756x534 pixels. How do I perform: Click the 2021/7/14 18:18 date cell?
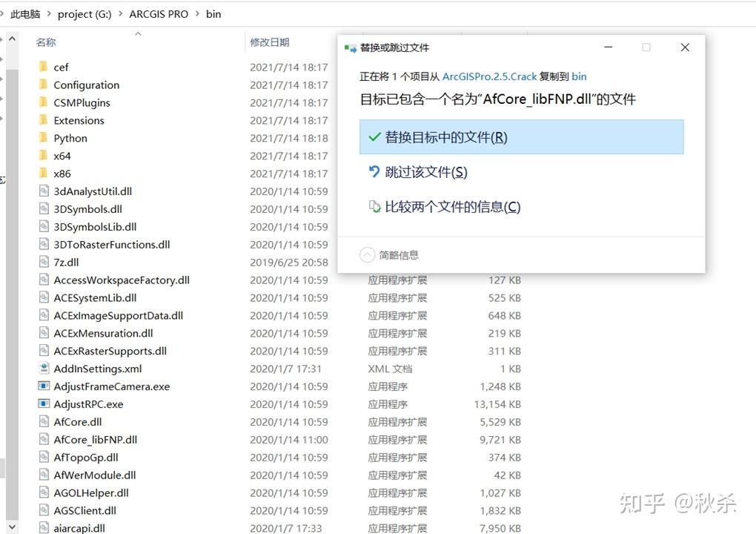pos(289,138)
